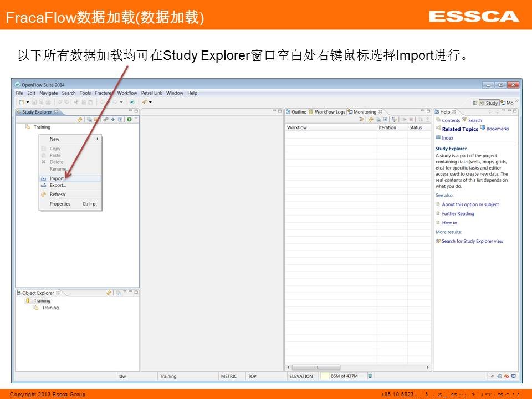Open the Workflow menu in menu bar
The image size is (532, 399).
127,93
